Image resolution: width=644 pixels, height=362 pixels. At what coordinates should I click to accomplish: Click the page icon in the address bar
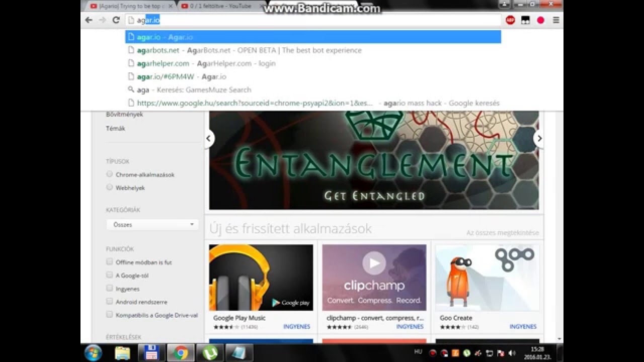(131, 20)
